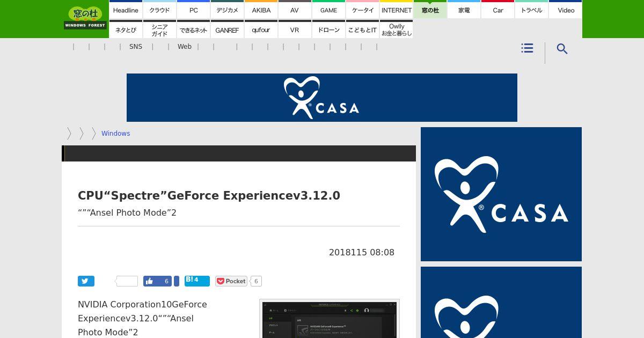Image resolution: width=644 pixels, height=338 pixels.
Task: Open the GANREF tab
Action: (x=227, y=30)
